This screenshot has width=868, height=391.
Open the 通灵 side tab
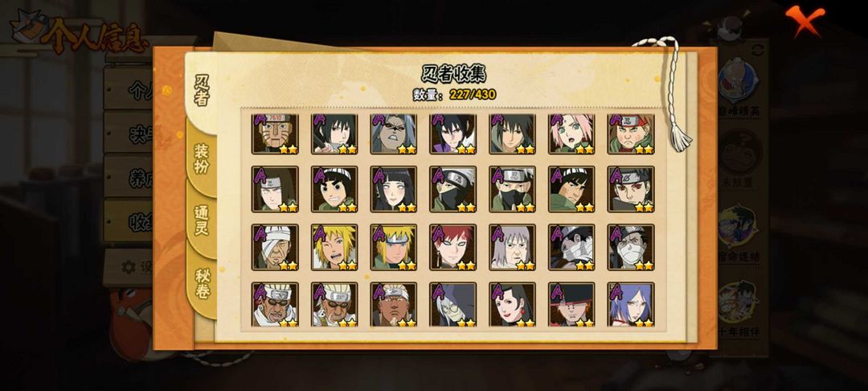[x=202, y=220]
